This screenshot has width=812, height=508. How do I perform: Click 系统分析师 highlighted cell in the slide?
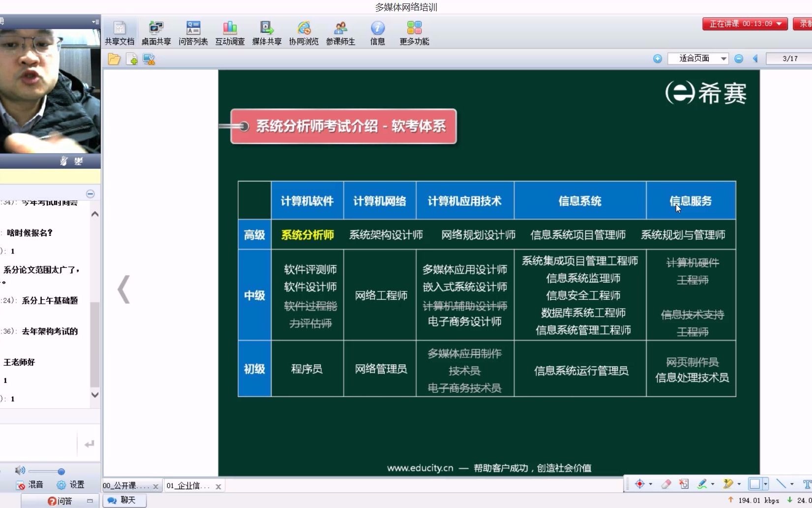click(307, 235)
